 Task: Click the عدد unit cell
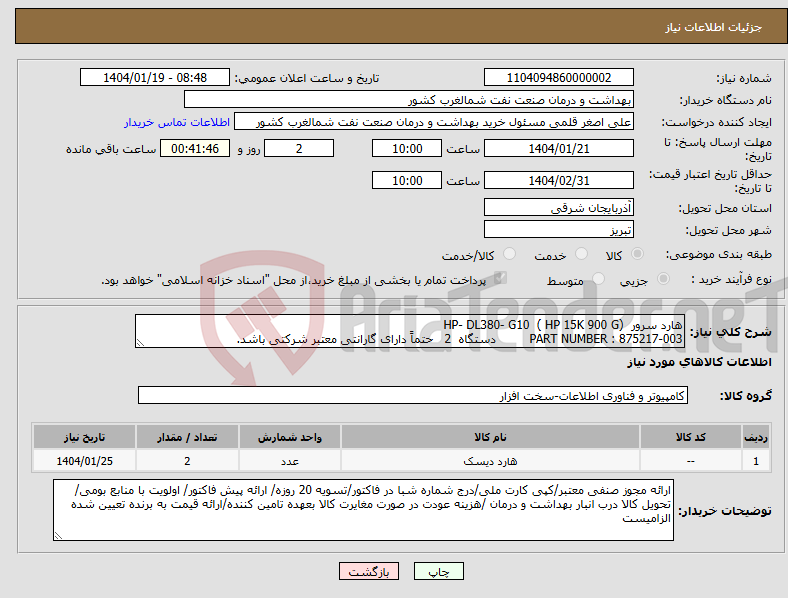click(x=290, y=461)
